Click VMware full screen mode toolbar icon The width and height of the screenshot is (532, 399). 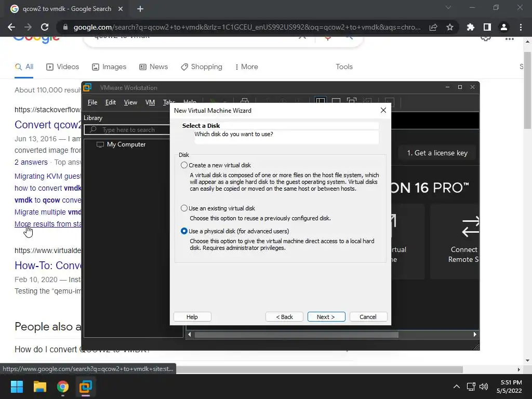pyautogui.click(x=352, y=101)
